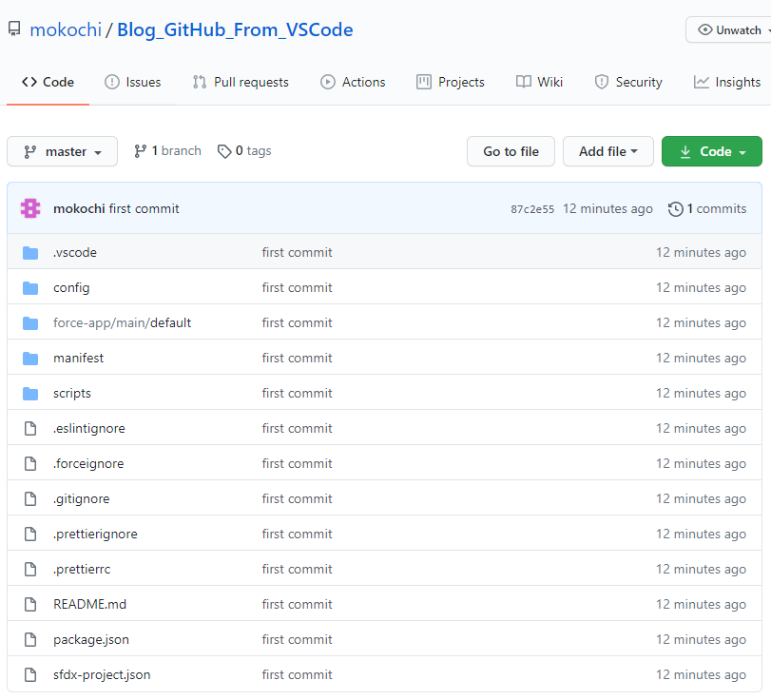Click the file icon for .forceignore

(x=30, y=464)
